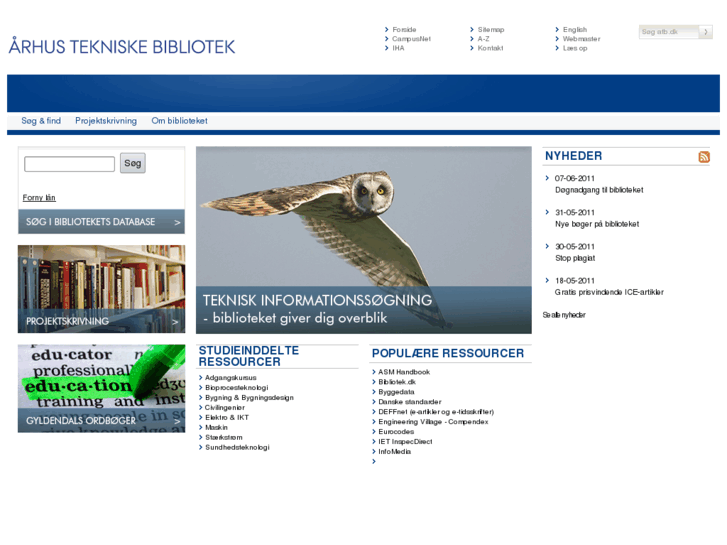
Task: Open the Gyldendals Ordbøger thumbnail
Action: pos(101,388)
